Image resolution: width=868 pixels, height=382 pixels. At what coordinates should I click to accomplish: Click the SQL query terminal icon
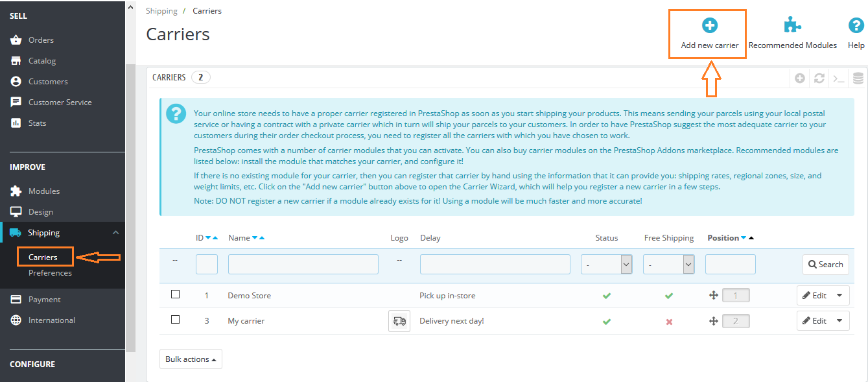[x=839, y=78]
